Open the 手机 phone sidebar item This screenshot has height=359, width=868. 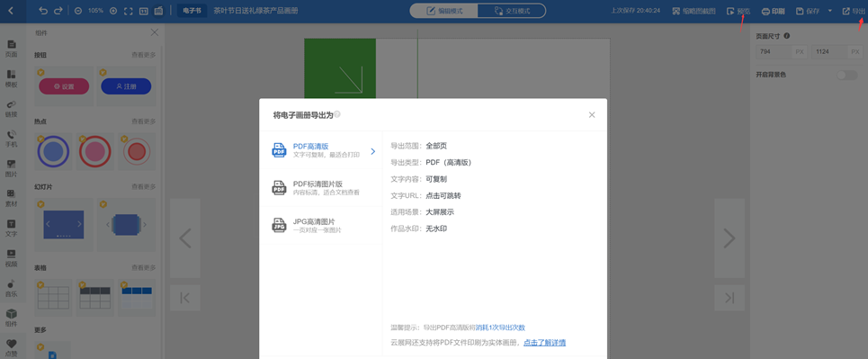pos(11,139)
